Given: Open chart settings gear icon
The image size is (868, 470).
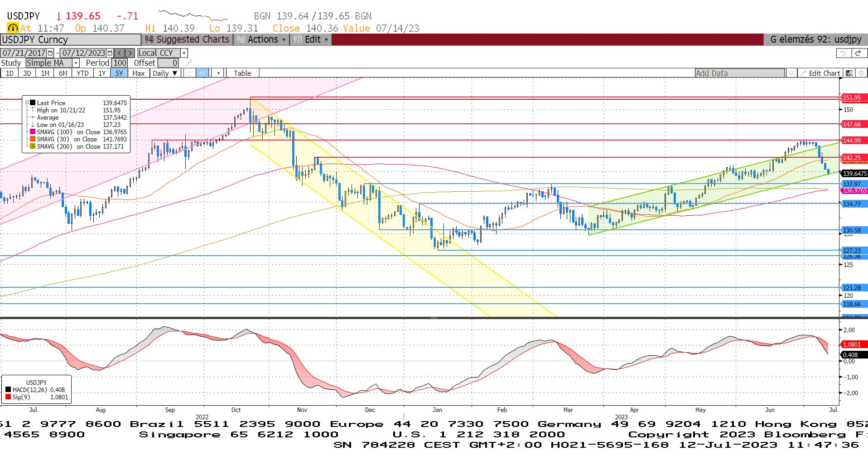Looking at the screenshot, I should 861,73.
